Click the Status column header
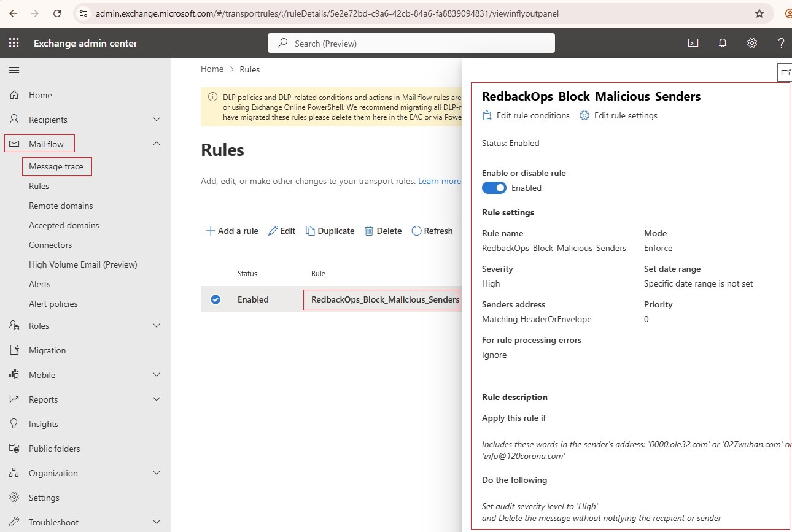The image size is (792, 532). click(x=247, y=274)
